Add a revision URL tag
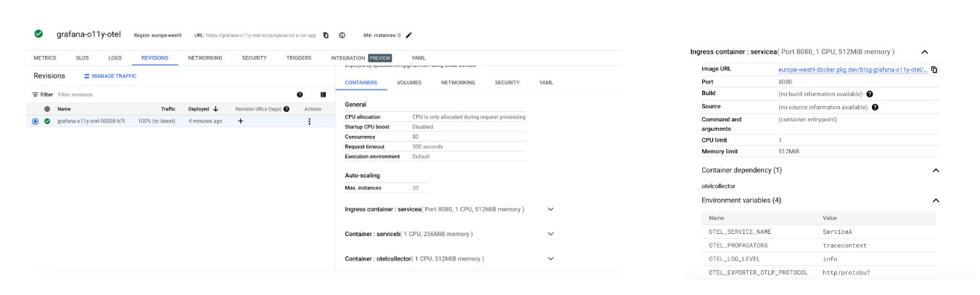The image size is (980, 295). (241, 121)
